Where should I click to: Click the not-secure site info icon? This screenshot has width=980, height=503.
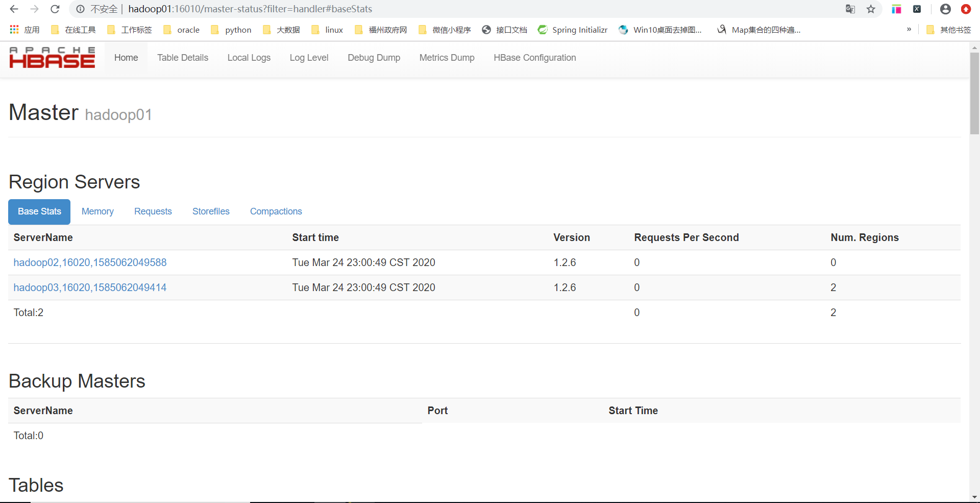(81, 9)
